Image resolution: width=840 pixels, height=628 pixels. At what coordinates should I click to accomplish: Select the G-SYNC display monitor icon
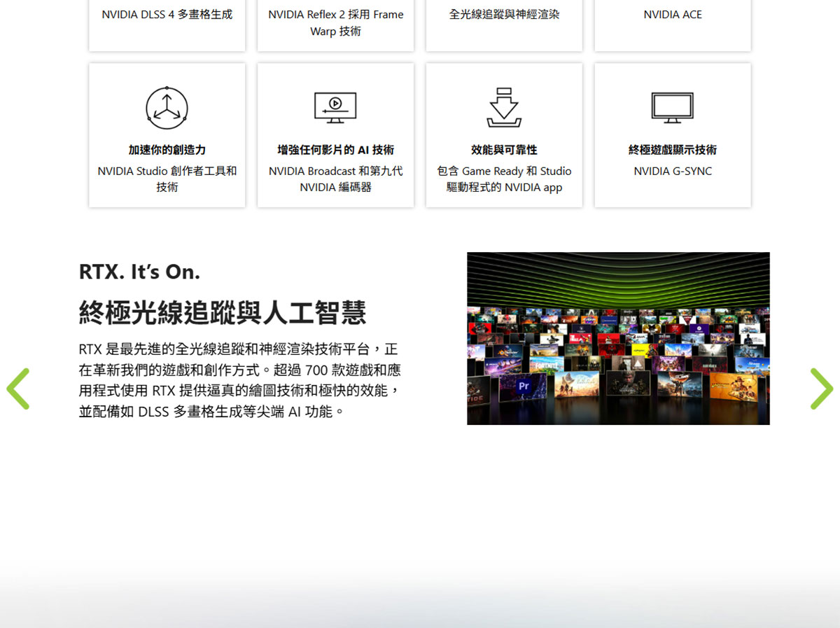coord(672,105)
